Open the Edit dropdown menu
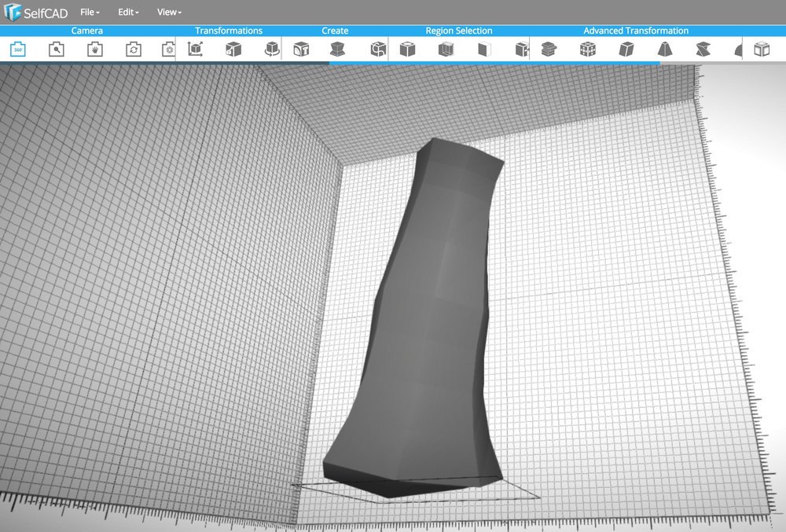The image size is (786, 532). point(127,12)
